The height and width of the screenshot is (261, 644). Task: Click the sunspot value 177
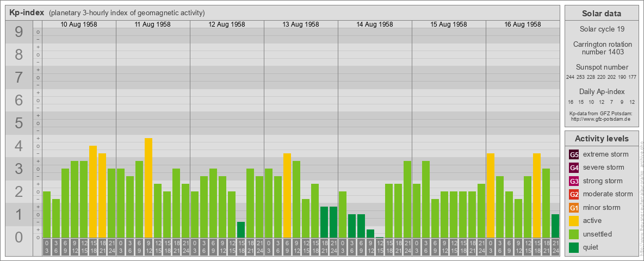click(x=633, y=77)
